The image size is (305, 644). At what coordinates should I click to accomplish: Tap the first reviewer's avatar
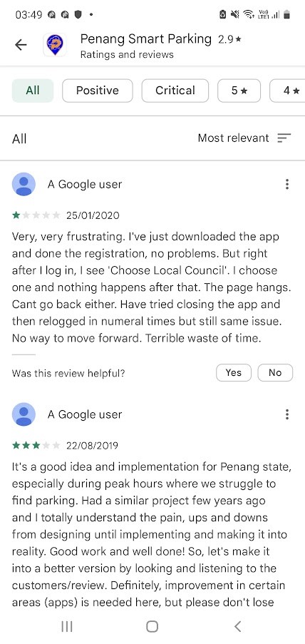coord(24,184)
